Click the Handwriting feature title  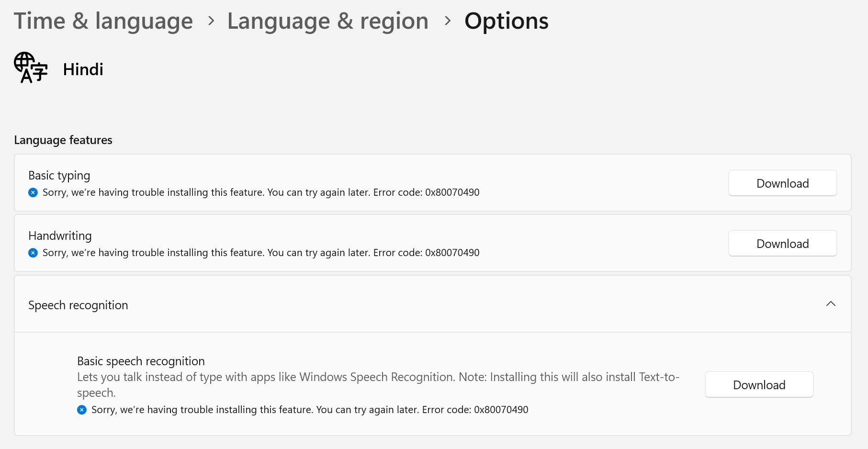(60, 236)
